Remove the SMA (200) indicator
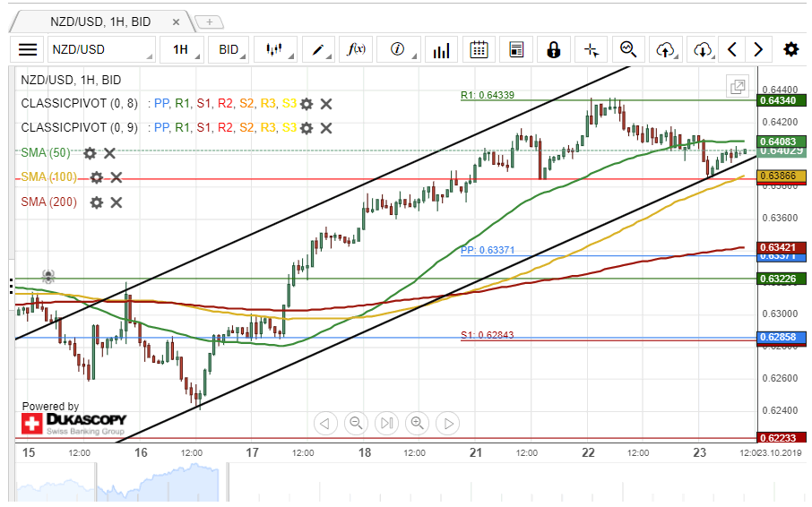The width and height of the screenshot is (812, 507). (116, 202)
